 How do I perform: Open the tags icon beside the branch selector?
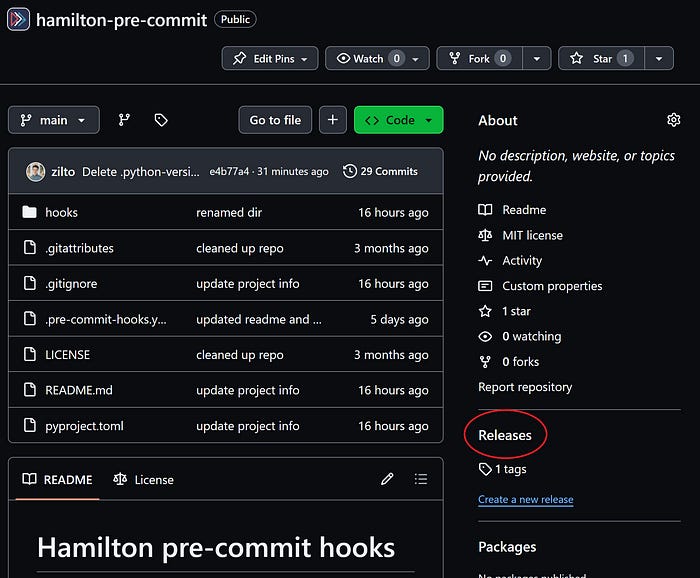click(x=161, y=120)
